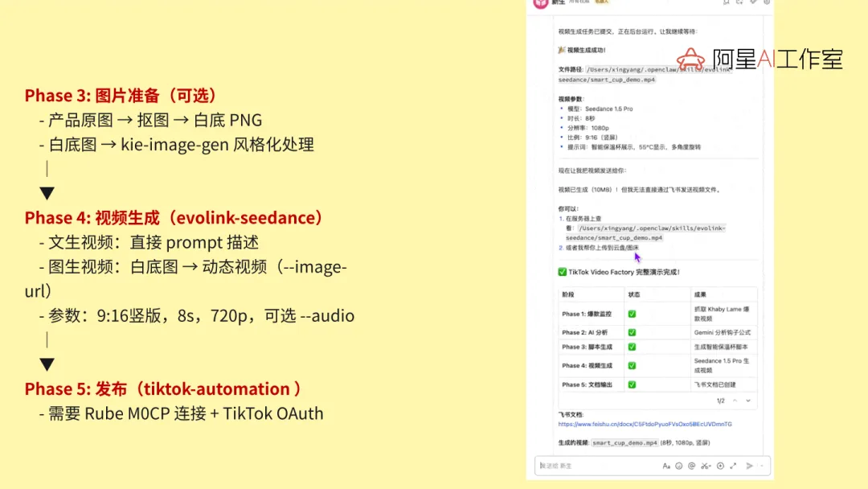This screenshot has width=868, height=489.
Task: Click the 'Phase 3: 图片准备（可选）' heading
Action: [123, 95]
